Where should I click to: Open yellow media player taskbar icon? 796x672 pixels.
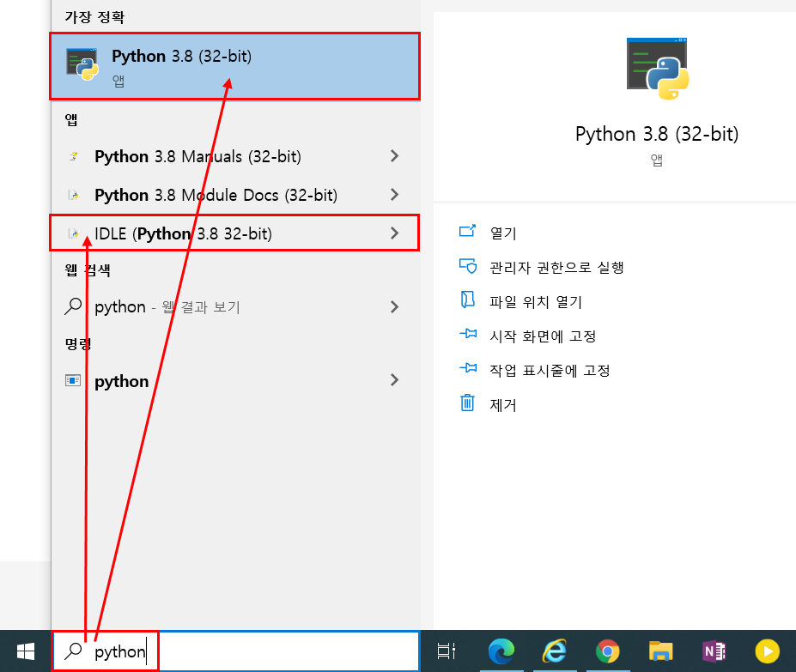pyautogui.click(x=767, y=651)
